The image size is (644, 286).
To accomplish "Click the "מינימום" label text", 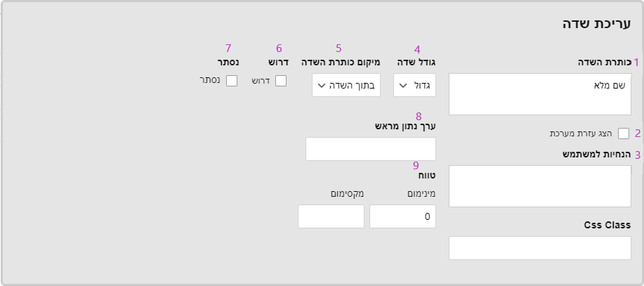I will point(422,193).
